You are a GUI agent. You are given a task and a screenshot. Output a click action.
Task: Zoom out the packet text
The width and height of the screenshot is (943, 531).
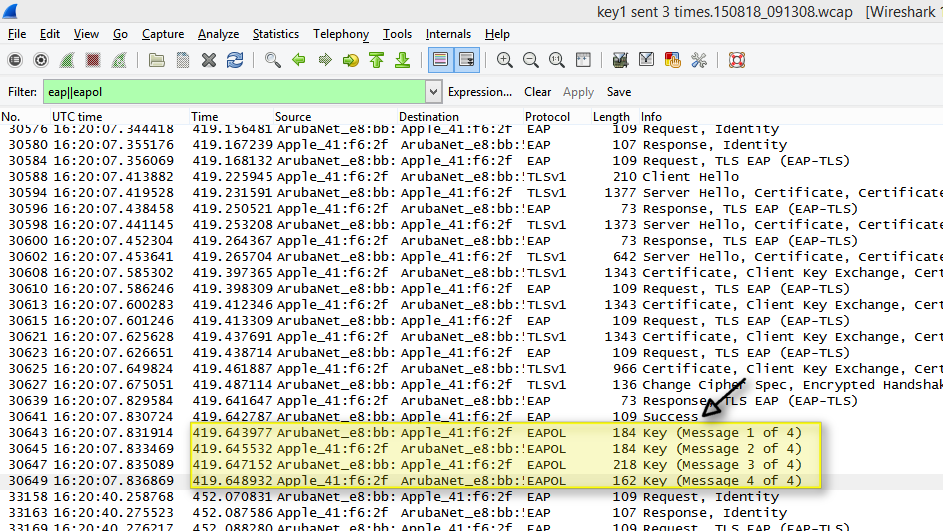pos(530,60)
